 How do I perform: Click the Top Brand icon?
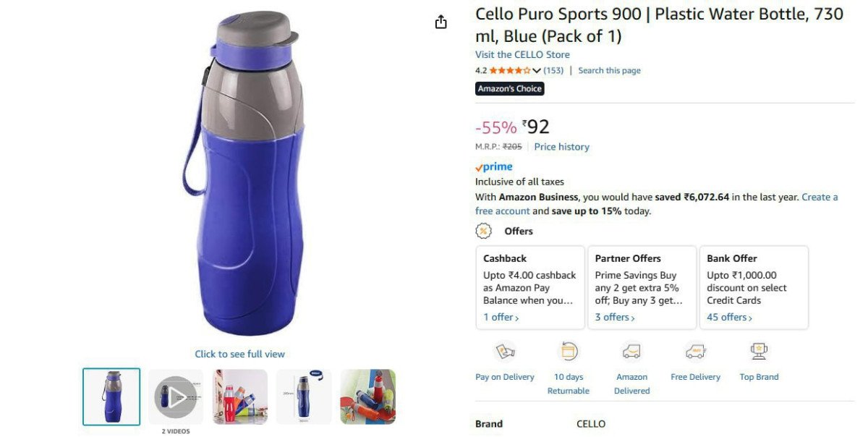click(758, 352)
